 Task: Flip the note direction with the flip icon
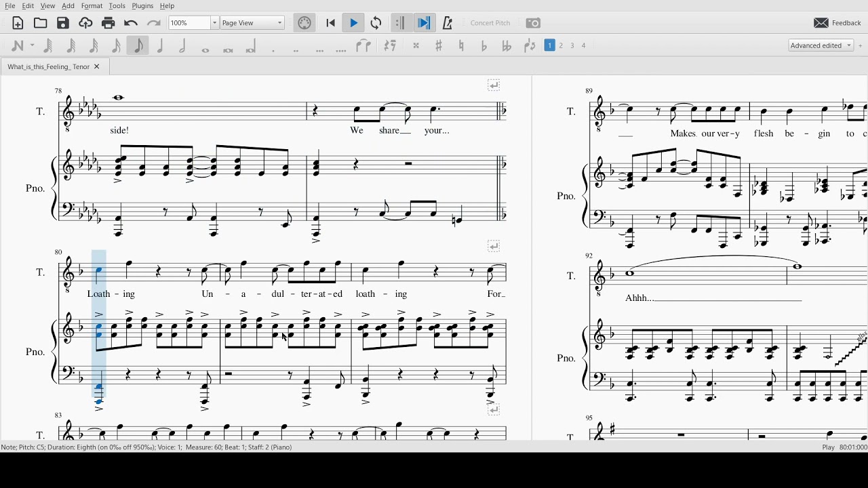click(530, 45)
